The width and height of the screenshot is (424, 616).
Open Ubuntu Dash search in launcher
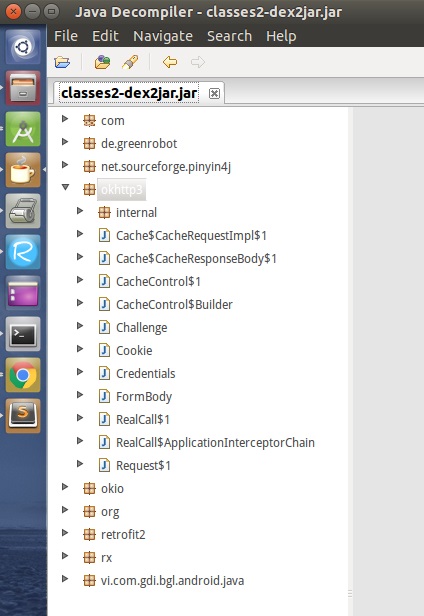(23, 47)
